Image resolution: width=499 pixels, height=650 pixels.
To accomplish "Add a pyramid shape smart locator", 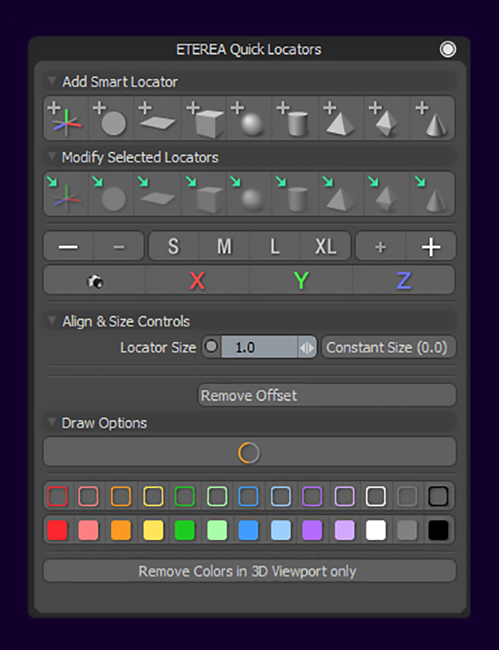I will click(x=341, y=119).
